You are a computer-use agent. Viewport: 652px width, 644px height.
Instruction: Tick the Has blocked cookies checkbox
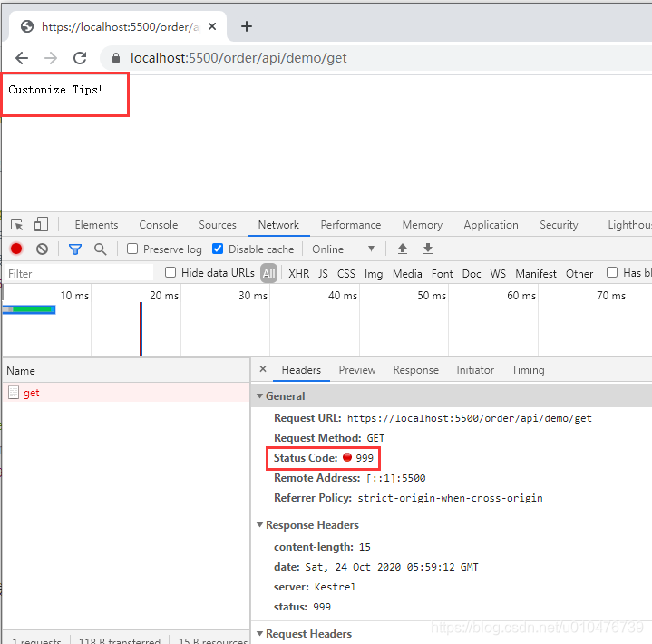coord(612,272)
